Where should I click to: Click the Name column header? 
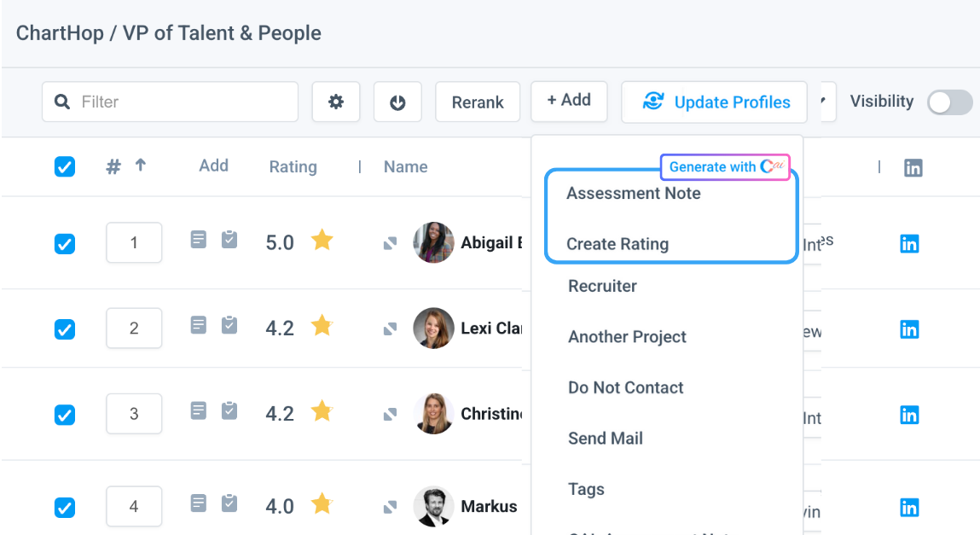coord(406,167)
